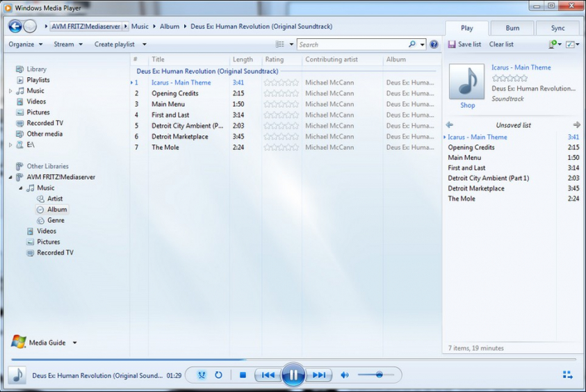Click the Help question mark icon
Image resolution: width=586 pixels, height=392 pixels.
pos(434,44)
